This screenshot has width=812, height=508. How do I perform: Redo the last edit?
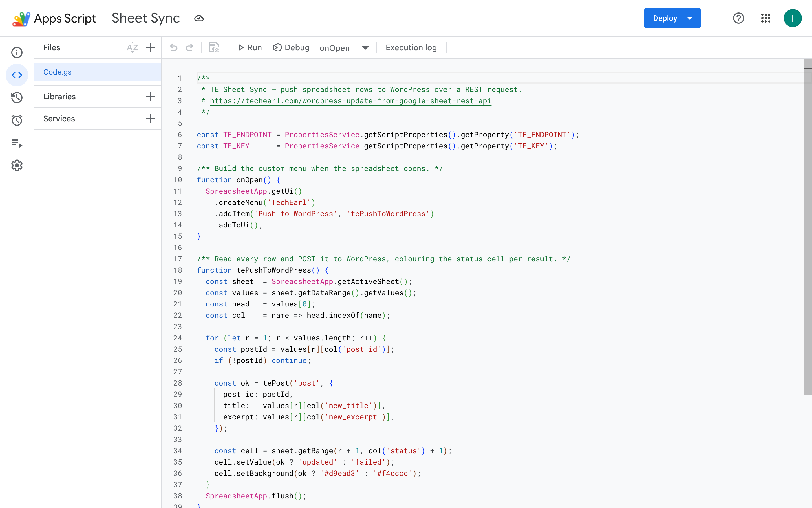pos(189,47)
